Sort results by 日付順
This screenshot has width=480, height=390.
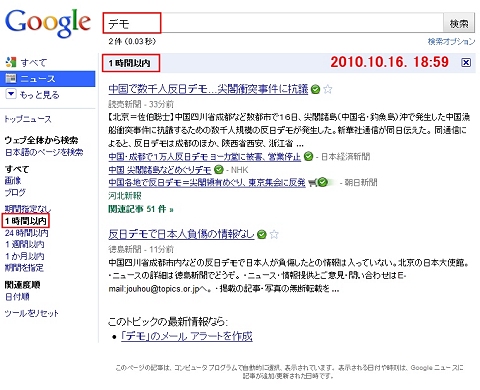17,297
